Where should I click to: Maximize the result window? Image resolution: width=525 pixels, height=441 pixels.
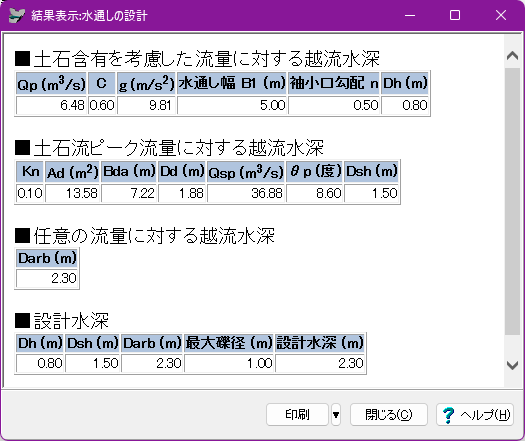click(x=455, y=15)
